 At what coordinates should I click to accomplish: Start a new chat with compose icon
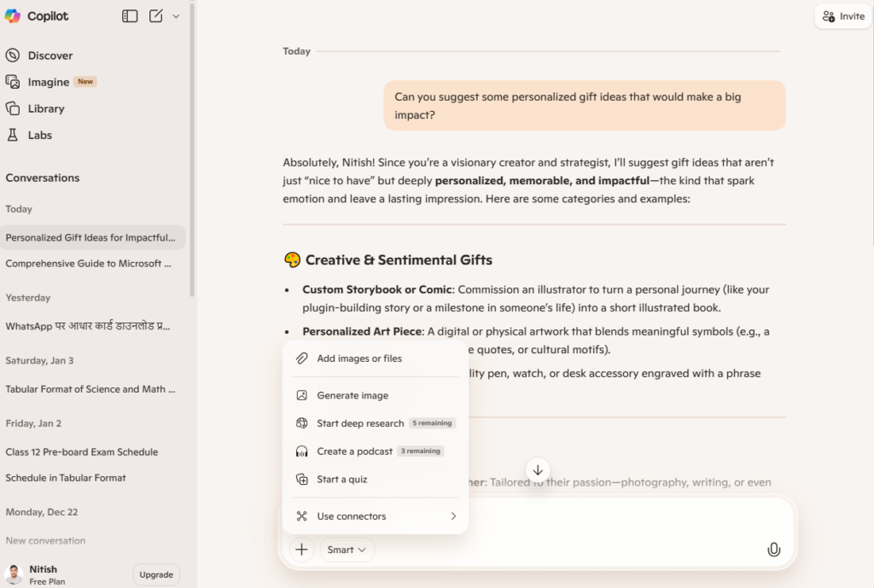click(x=156, y=16)
